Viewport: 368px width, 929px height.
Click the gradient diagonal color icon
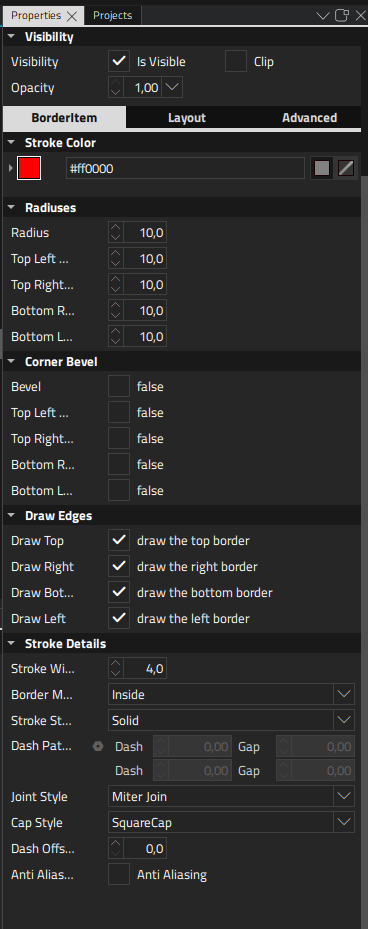[x=346, y=168]
